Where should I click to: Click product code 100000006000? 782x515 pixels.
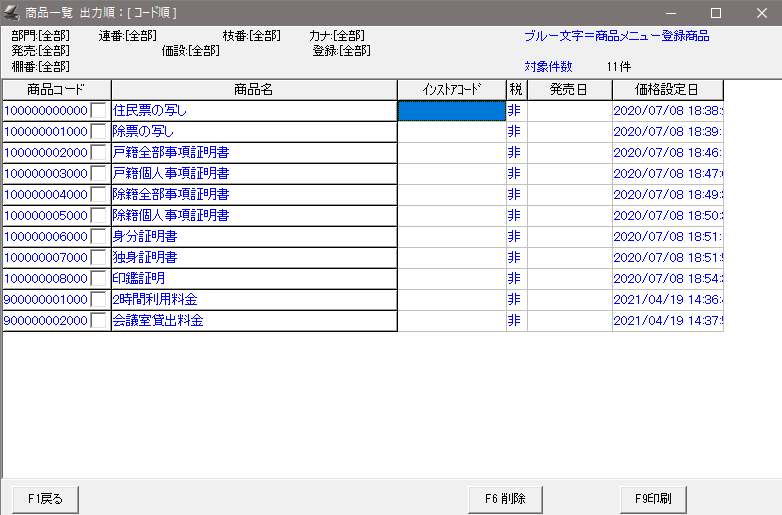46,237
